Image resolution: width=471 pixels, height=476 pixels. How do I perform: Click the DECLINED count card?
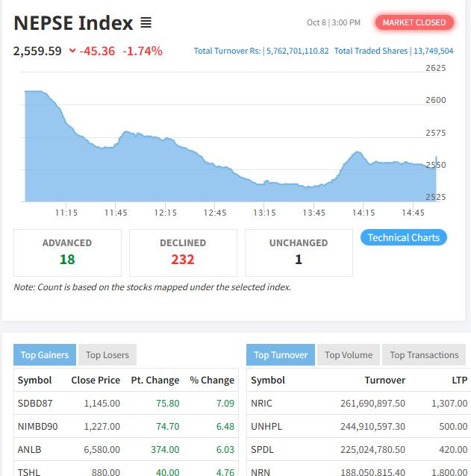pos(183,252)
